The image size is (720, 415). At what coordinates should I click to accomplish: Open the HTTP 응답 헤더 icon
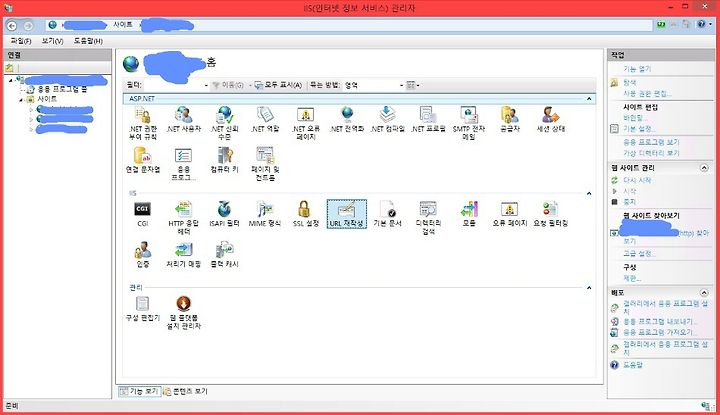click(x=184, y=218)
